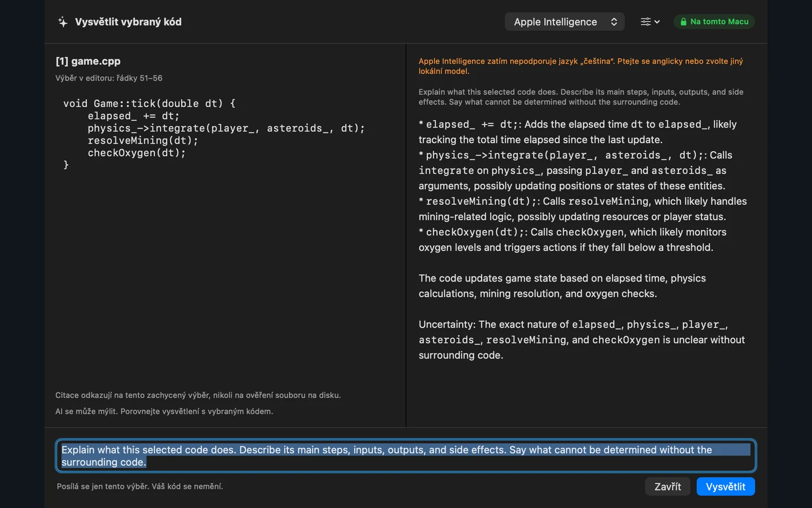The width and height of the screenshot is (812, 508).
Task: Click the gray prompt echo above the explanation
Action: tap(581, 97)
